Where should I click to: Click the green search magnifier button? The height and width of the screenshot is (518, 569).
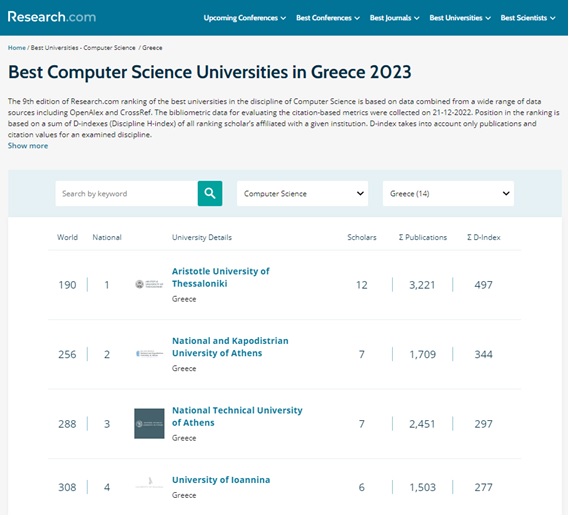click(210, 193)
